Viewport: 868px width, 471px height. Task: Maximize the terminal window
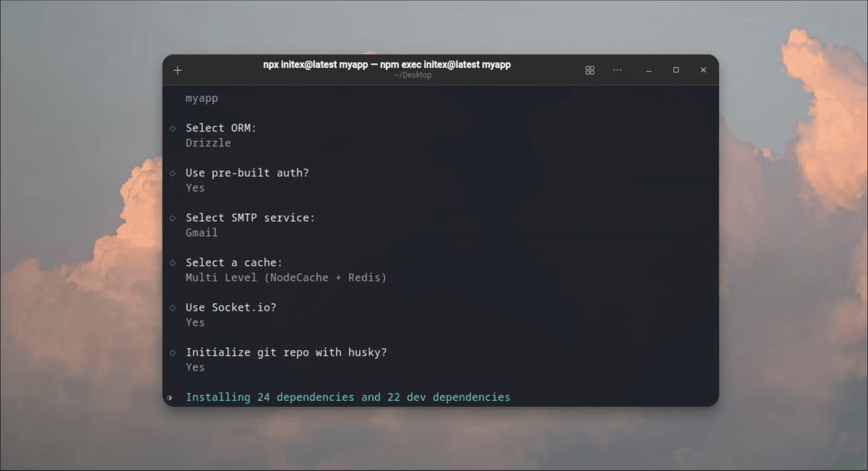coord(676,70)
